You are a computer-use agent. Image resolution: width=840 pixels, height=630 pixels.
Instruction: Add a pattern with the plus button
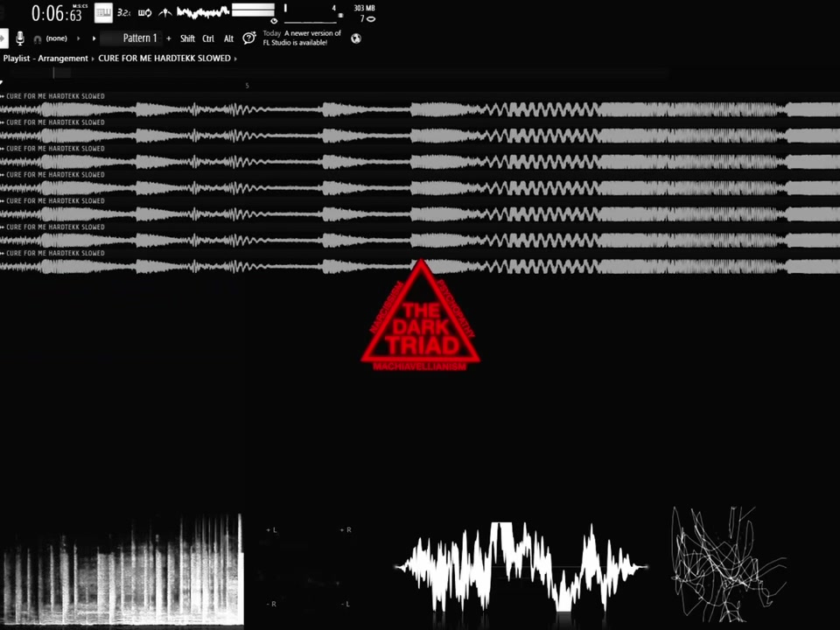tap(169, 38)
